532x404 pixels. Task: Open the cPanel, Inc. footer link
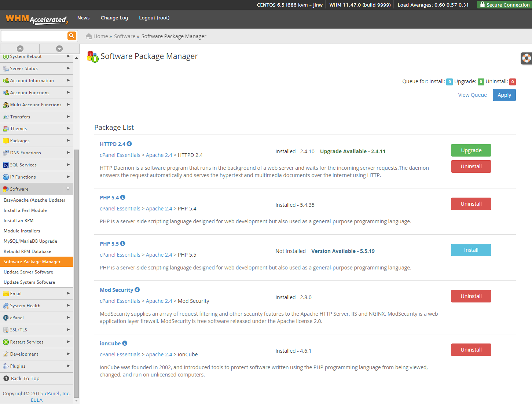pos(58,393)
